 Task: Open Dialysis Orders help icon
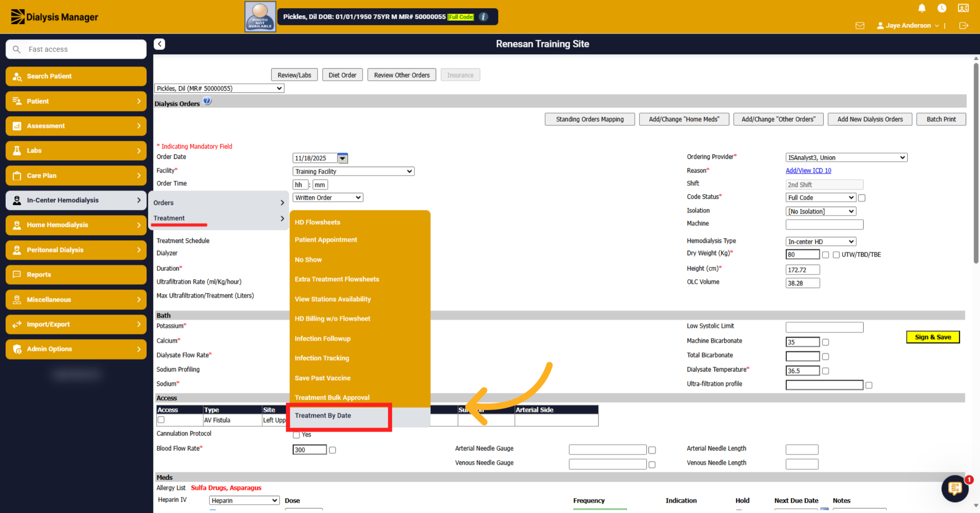tap(207, 101)
